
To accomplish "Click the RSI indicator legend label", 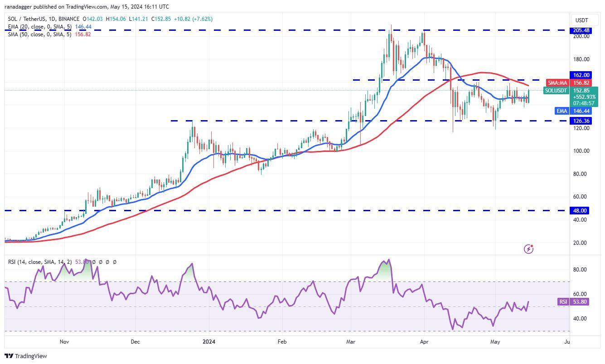I will click(39, 262).
